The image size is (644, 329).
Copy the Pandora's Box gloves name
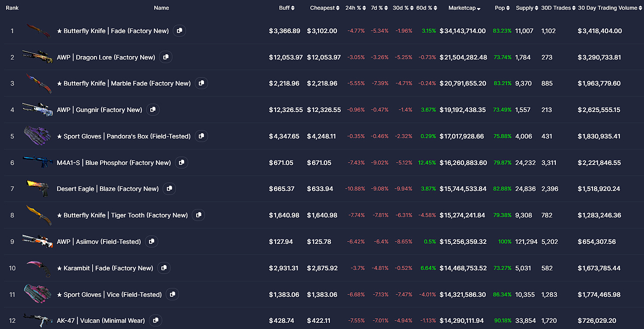coord(201,136)
